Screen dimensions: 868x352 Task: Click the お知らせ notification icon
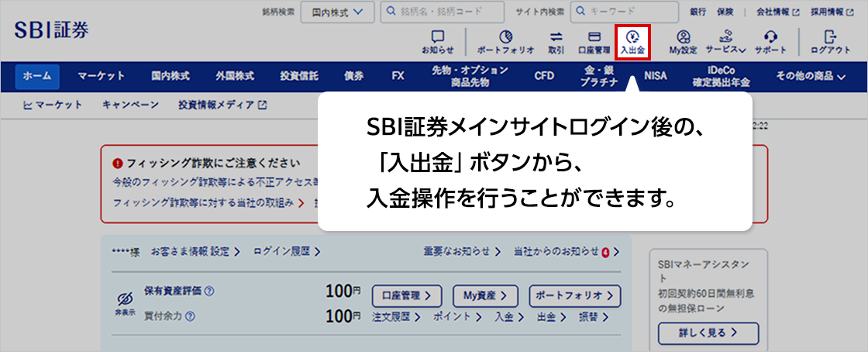click(438, 41)
